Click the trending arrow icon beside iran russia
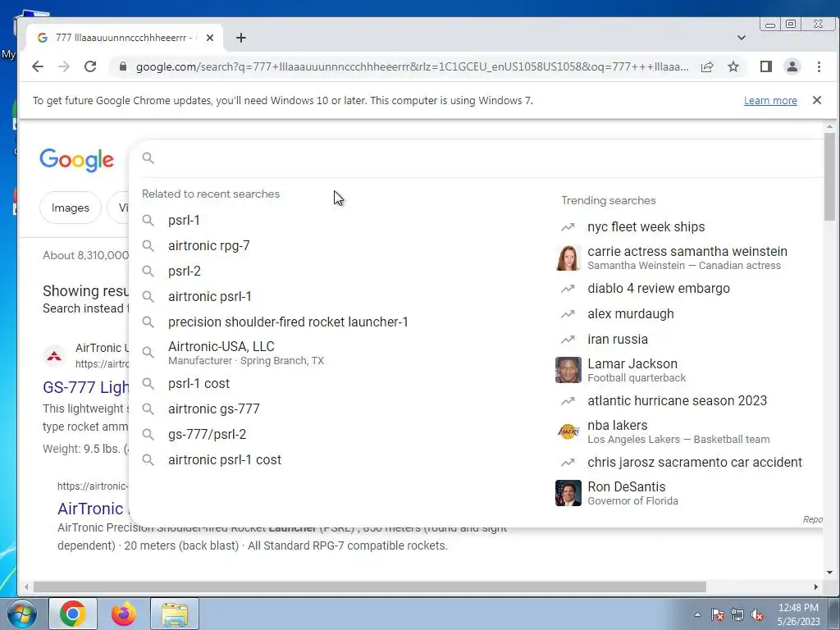 pos(568,340)
